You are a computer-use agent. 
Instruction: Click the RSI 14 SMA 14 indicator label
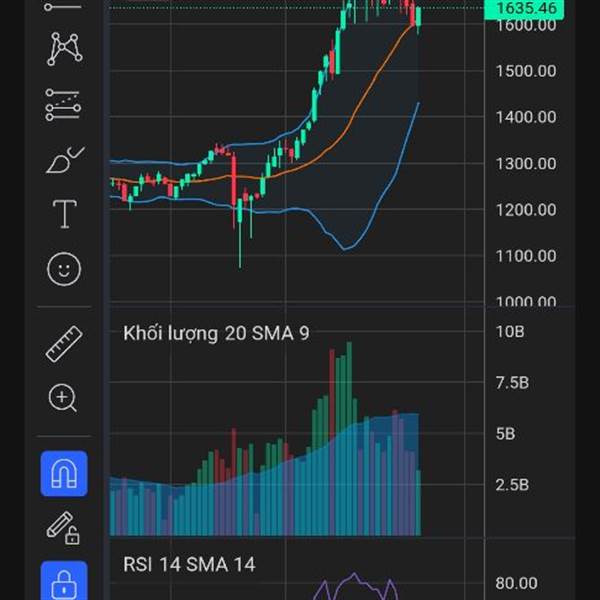[x=189, y=564]
